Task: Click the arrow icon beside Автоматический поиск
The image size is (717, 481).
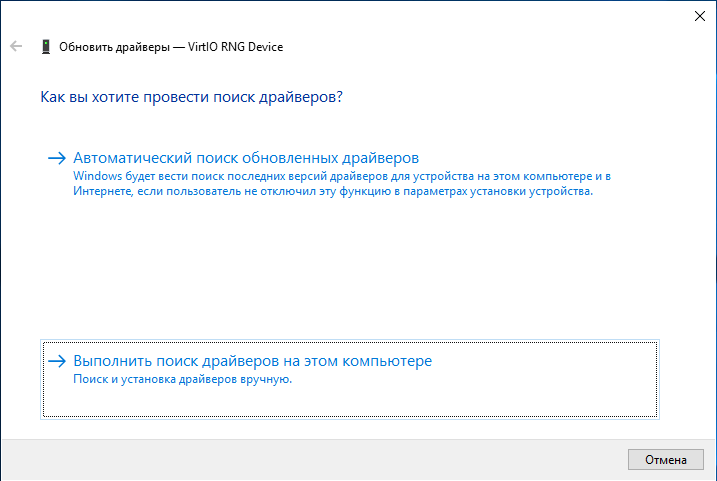Action: (x=57, y=158)
